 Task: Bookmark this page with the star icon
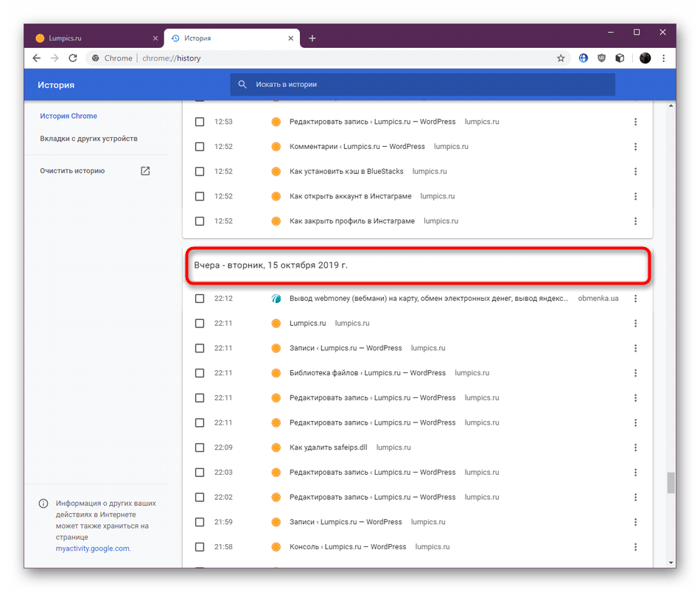coord(561,58)
